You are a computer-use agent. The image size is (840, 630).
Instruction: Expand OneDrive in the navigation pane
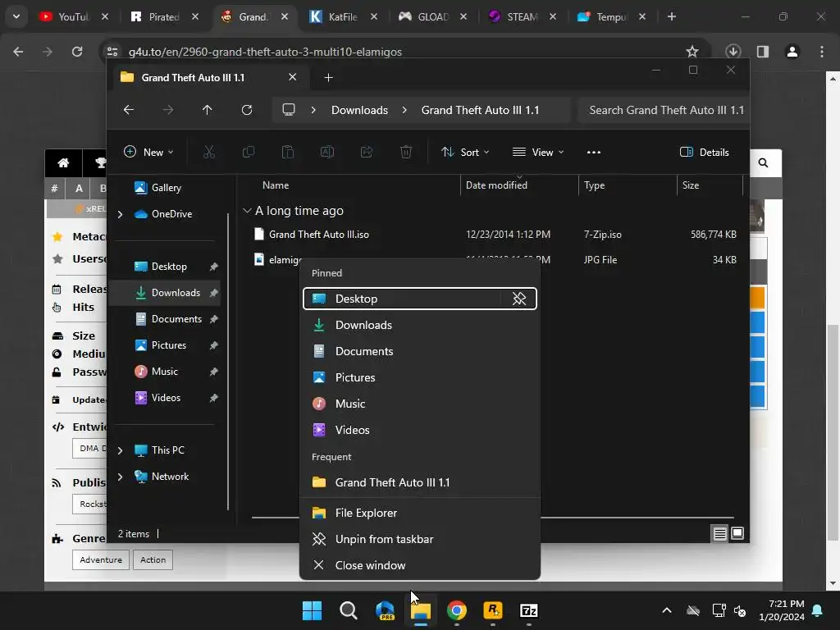120,214
